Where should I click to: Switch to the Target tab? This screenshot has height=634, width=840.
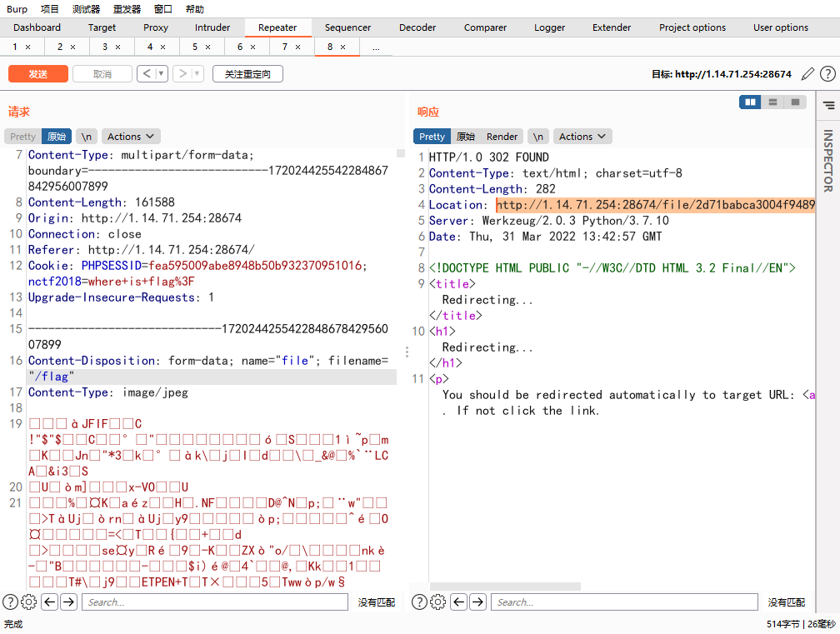coord(102,27)
